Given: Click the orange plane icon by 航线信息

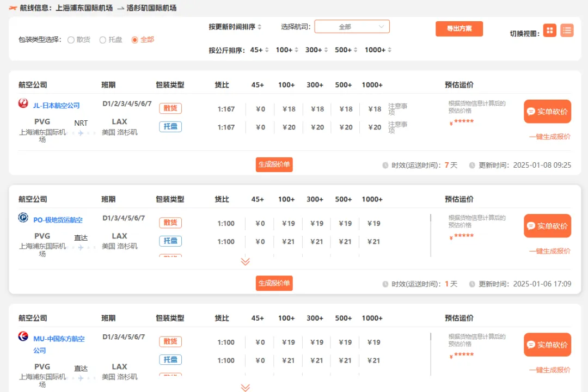Looking at the screenshot, I should 13,8.
